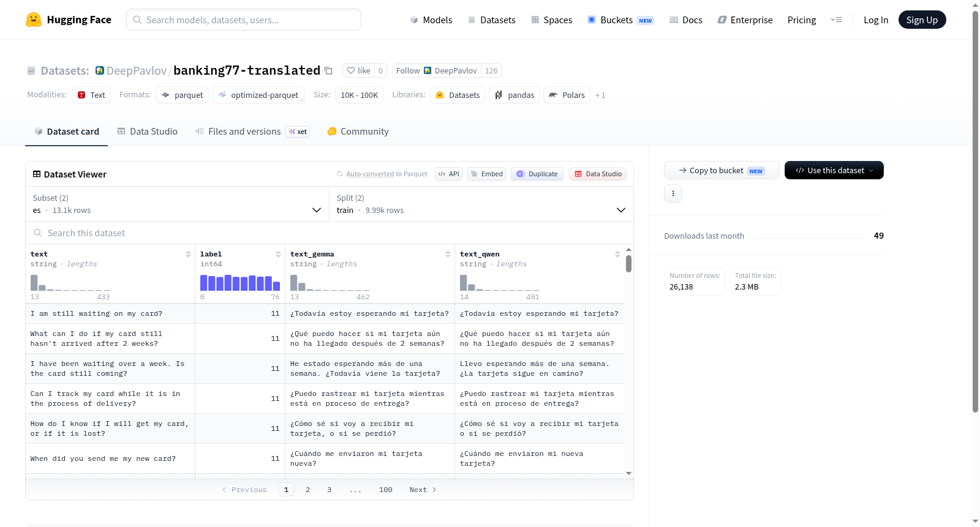
Task: Click the Duplicate button
Action: coord(537,174)
